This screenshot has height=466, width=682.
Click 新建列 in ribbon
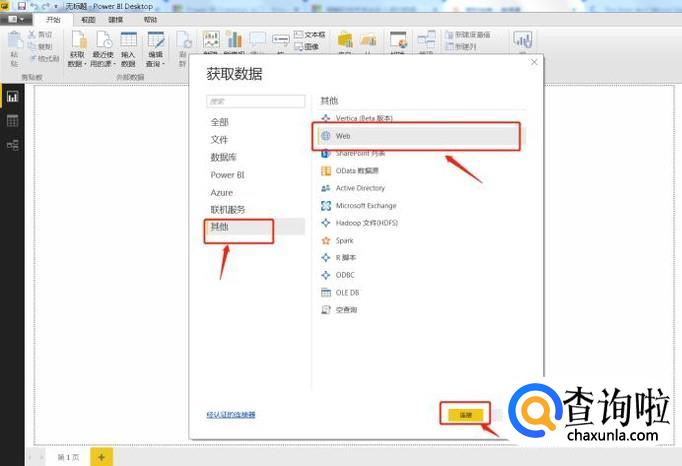click(x=461, y=46)
